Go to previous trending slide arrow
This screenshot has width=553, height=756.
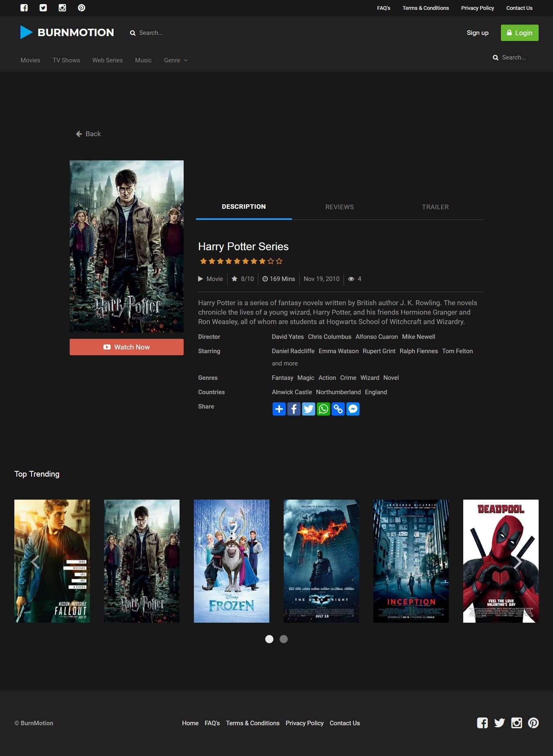[x=35, y=562]
